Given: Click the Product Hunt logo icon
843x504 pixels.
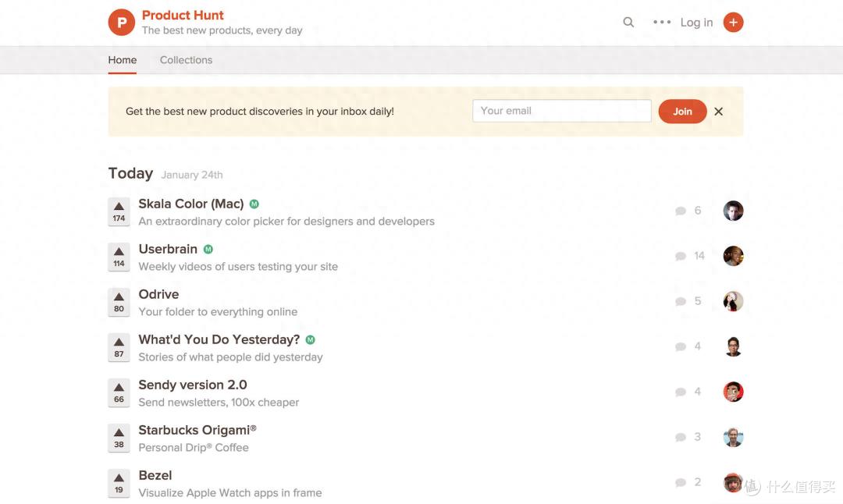Looking at the screenshot, I should tap(122, 23).
